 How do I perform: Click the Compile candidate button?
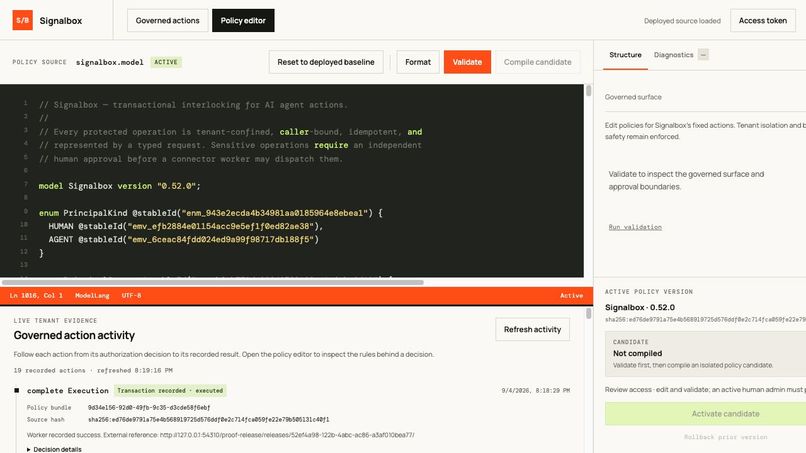[x=538, y=62]
